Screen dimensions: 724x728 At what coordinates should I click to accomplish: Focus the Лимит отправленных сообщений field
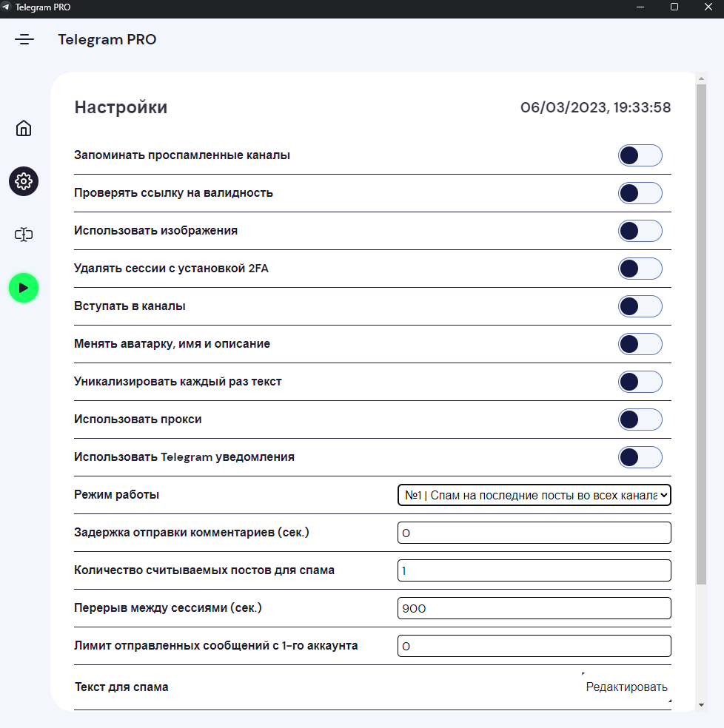pos(534,646)
